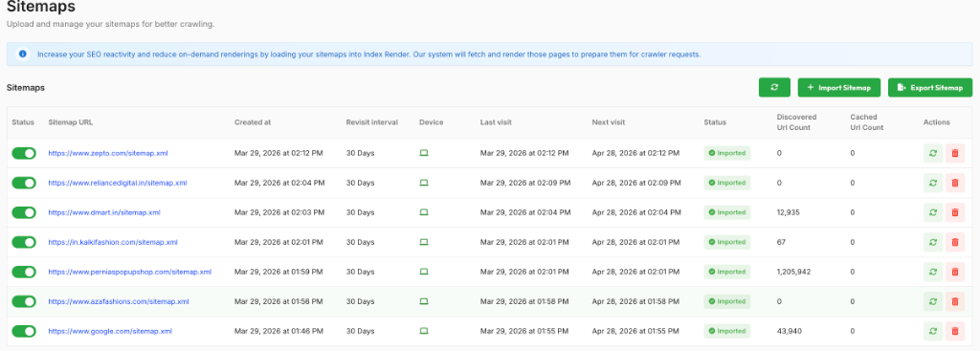Viewport: 980px width, 351px height.
Task: Click desktop device icon in kalkifashion.com row
Action: click(x=424, y=242)
